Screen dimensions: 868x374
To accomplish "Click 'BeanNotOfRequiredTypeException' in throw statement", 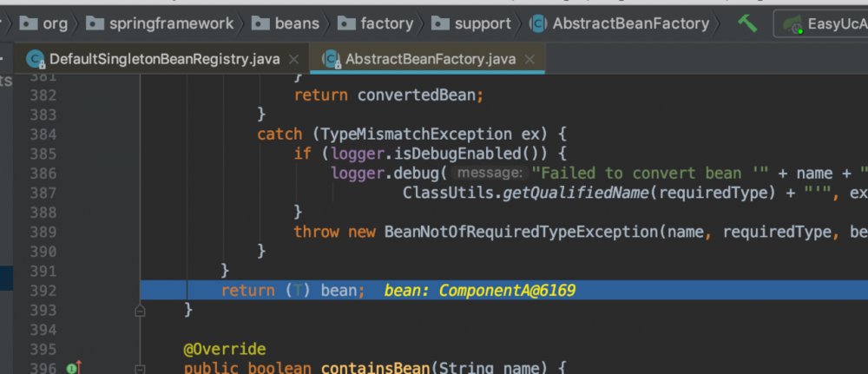I will click(x=522, y=232).
